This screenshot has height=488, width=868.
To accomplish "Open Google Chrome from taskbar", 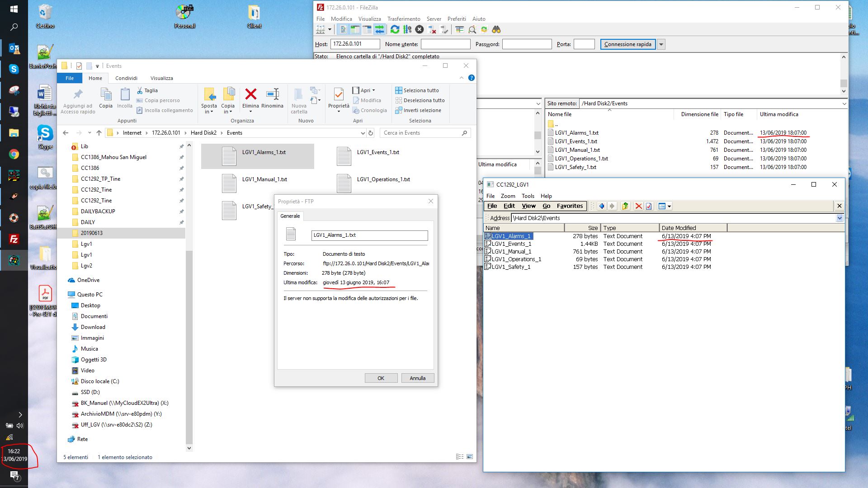I will tap(14, 154).
